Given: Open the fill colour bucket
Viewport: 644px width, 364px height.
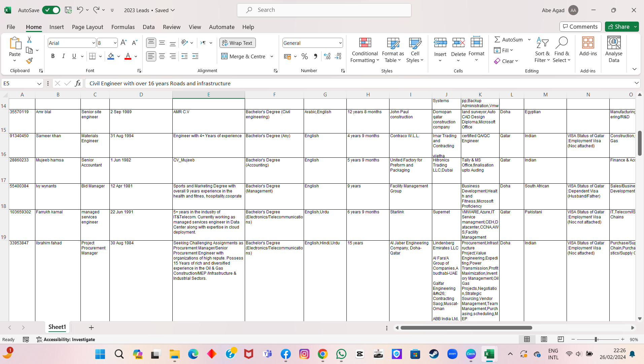Looking at the screenshot, I should (x=111, y=56).
